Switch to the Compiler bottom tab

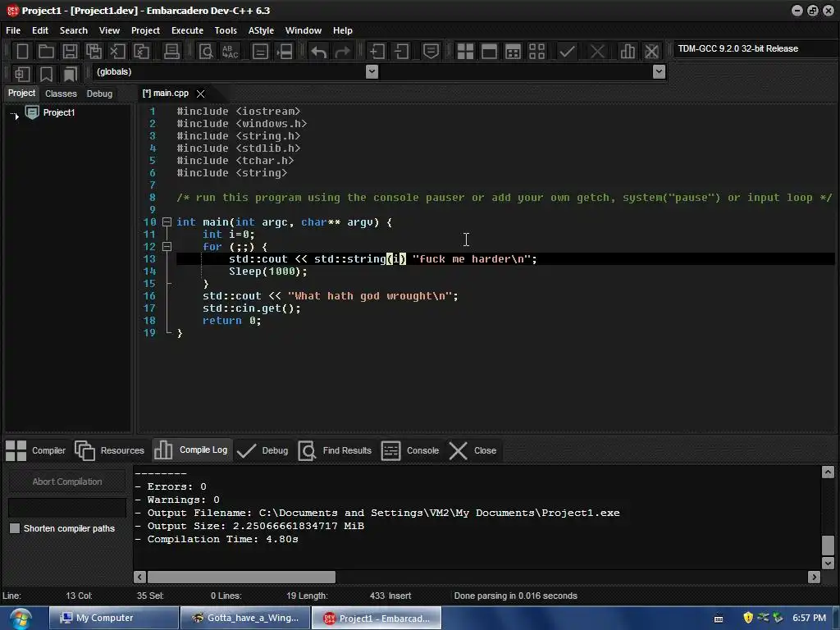point(35,450)
